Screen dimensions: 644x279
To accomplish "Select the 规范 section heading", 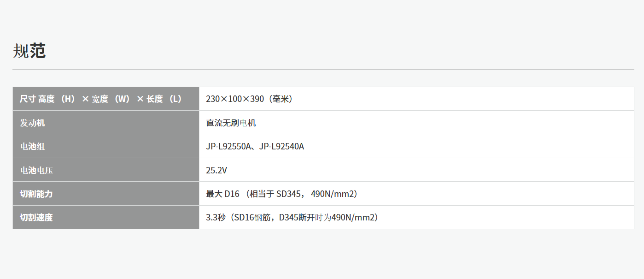I will click(29, 51).
